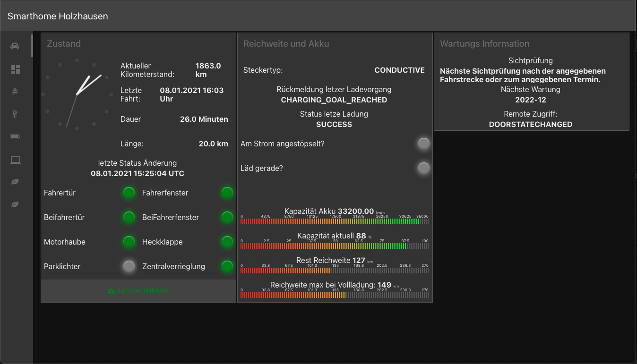Click the Fahrertür status indicator

(129, 193)
